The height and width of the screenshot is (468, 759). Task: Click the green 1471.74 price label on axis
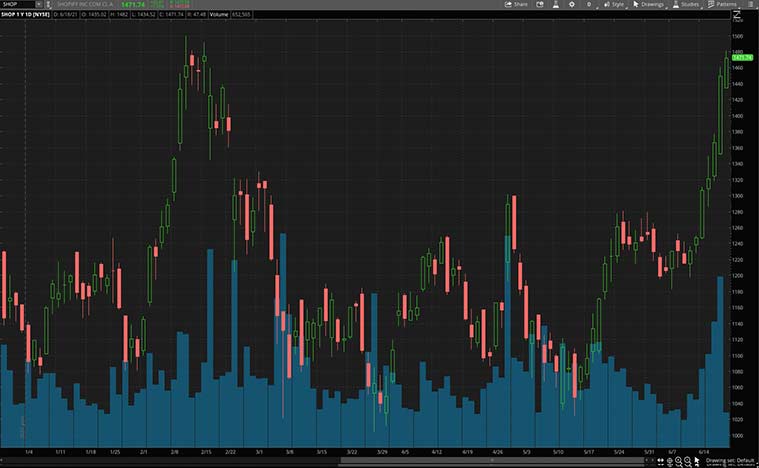(742, 57)
